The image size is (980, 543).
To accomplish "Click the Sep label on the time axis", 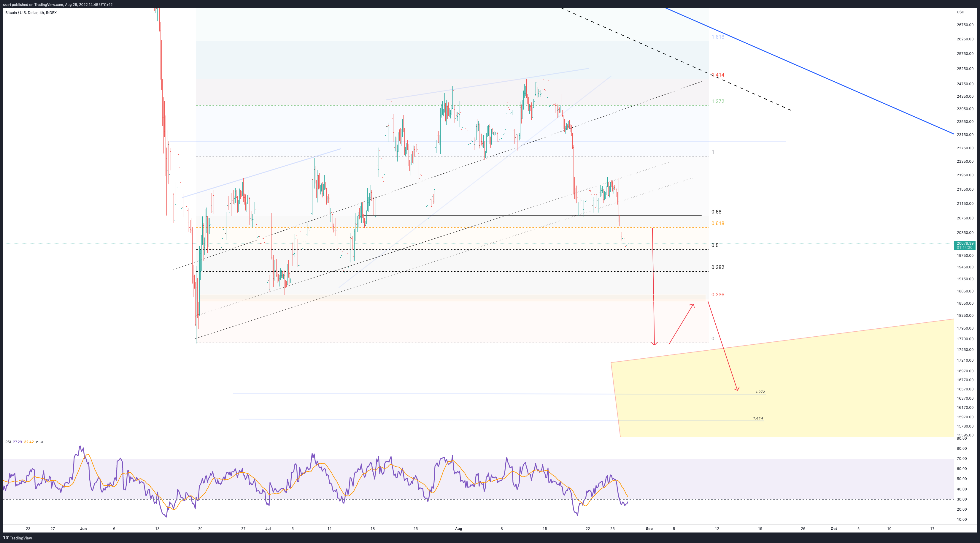I will (x=649, y=528).
